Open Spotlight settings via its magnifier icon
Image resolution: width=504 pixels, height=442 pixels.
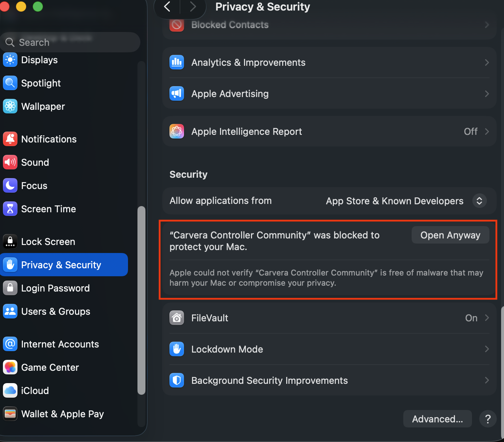pyautogui.click(x=10, y=83)
